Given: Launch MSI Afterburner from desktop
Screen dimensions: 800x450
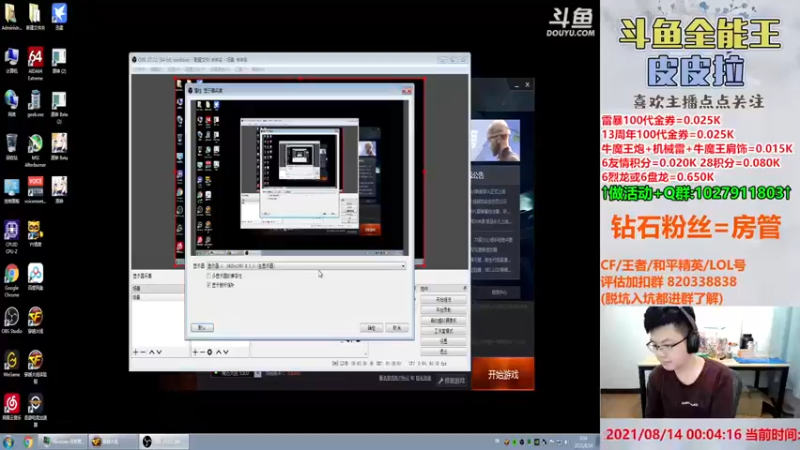Looking at the screenshot, I should tap(35, 151).
